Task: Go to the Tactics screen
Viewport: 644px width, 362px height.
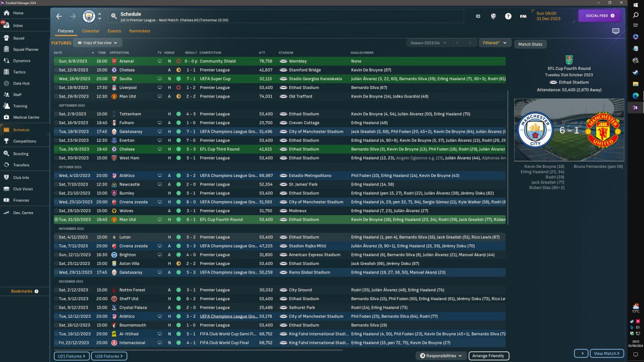Action: pyautogui.click(x=25, y=72)
